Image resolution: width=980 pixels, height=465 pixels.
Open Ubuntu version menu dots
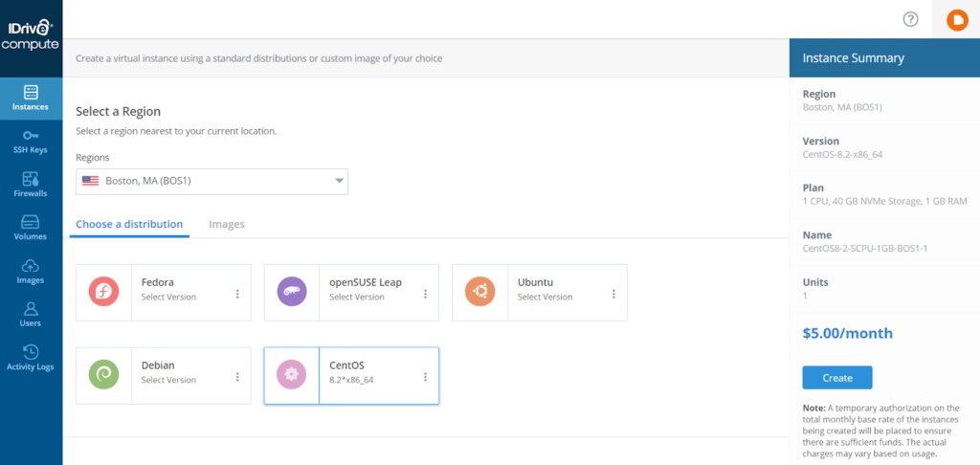(x=613, y=294)
